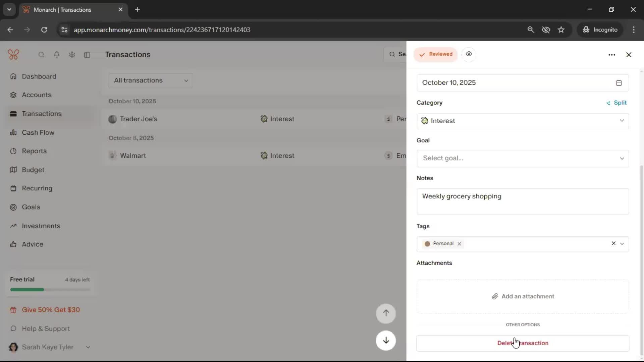Open settings gear icon in top bar
The height and width of the screenshot is (362, 644).
[72, 54]
